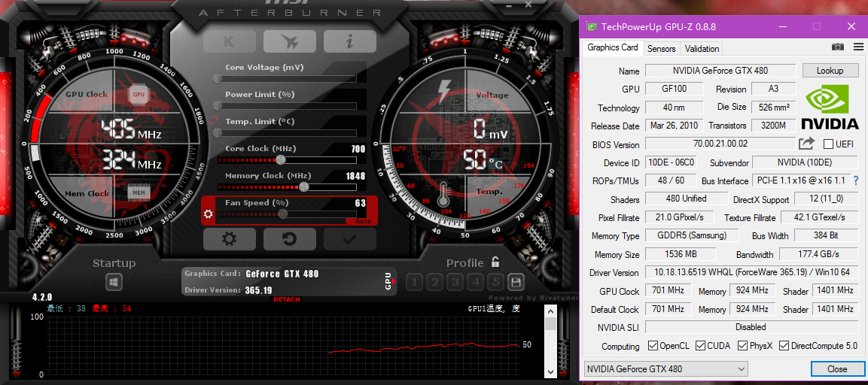Click the Bandwidth value 177.4 GB/s
Screen dimensions: 868x385
pyautogui.click(x=819, y=254)
